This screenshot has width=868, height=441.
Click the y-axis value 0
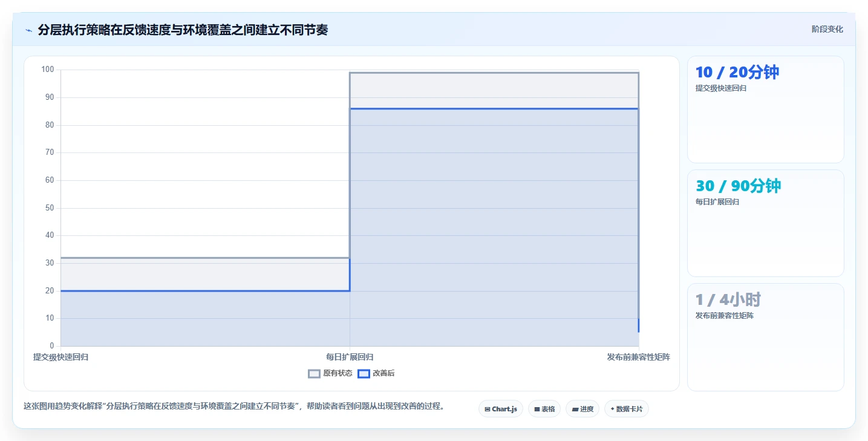[x=52, y=346]
